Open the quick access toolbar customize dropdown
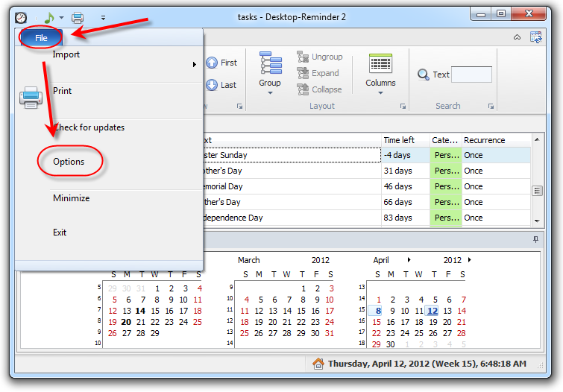The image size is (563, 392). [103, 17]
